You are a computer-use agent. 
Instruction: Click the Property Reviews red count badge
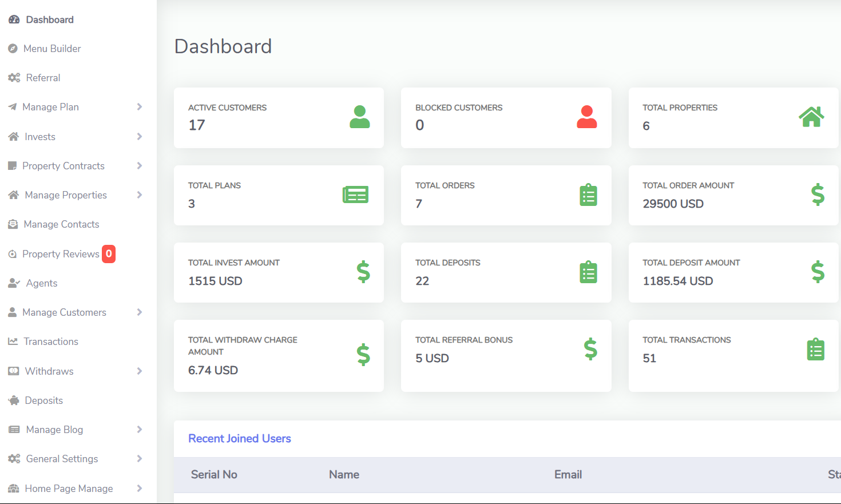pos(109,253)
